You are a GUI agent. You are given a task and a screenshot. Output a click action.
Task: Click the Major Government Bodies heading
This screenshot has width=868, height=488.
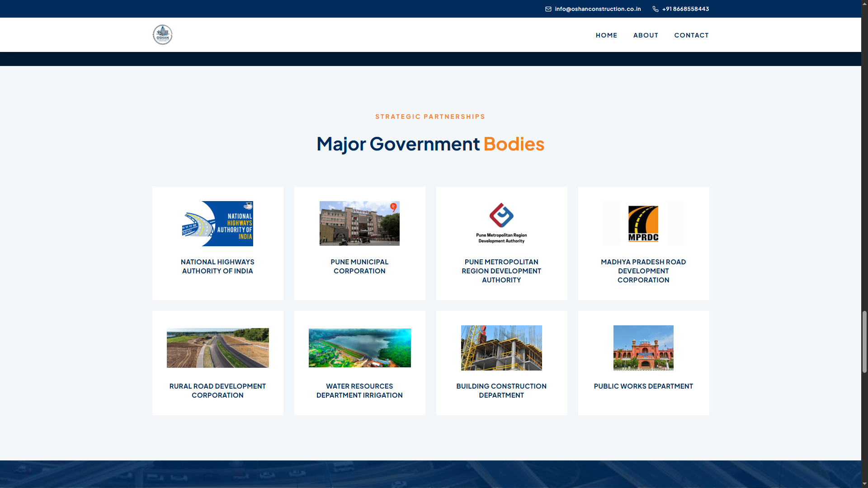point(430,144)
